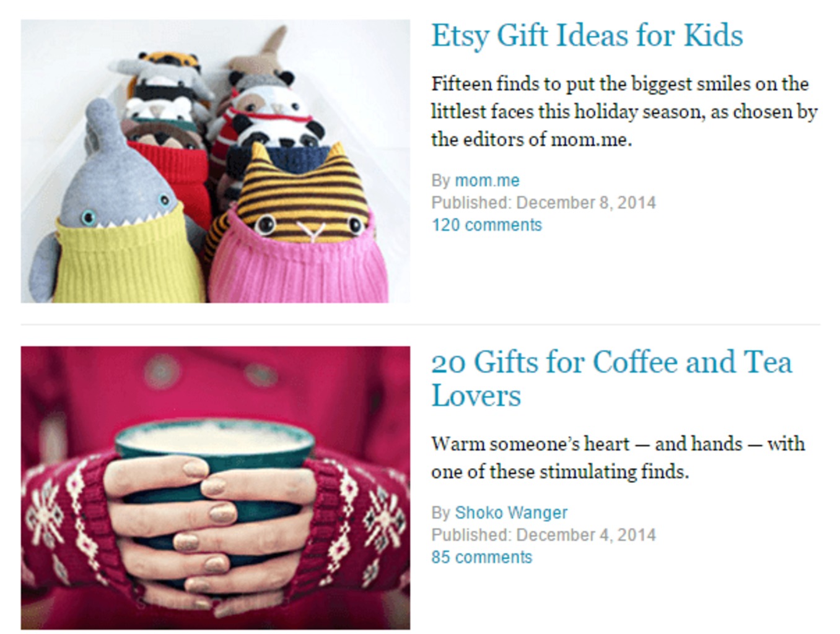Open the "Etsy Gift Ideas for Kids" article title
The image size is (840, 634).
(587, 36)
